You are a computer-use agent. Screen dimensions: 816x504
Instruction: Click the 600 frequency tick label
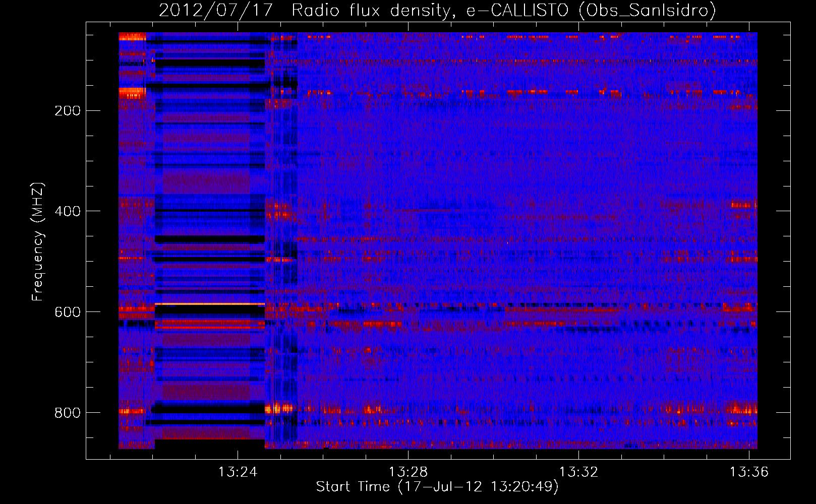(68, 312)
